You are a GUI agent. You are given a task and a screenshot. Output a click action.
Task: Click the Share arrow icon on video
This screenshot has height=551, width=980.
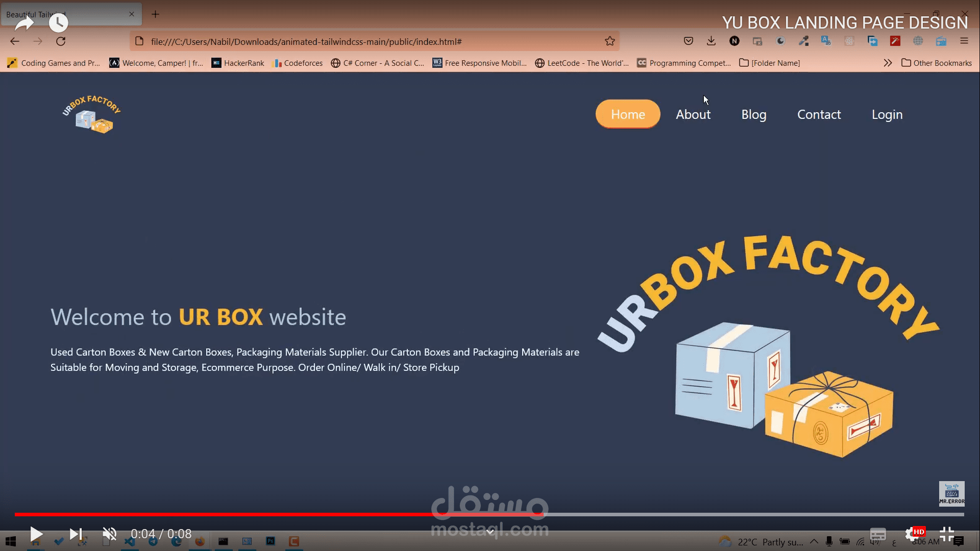point(24,23)
